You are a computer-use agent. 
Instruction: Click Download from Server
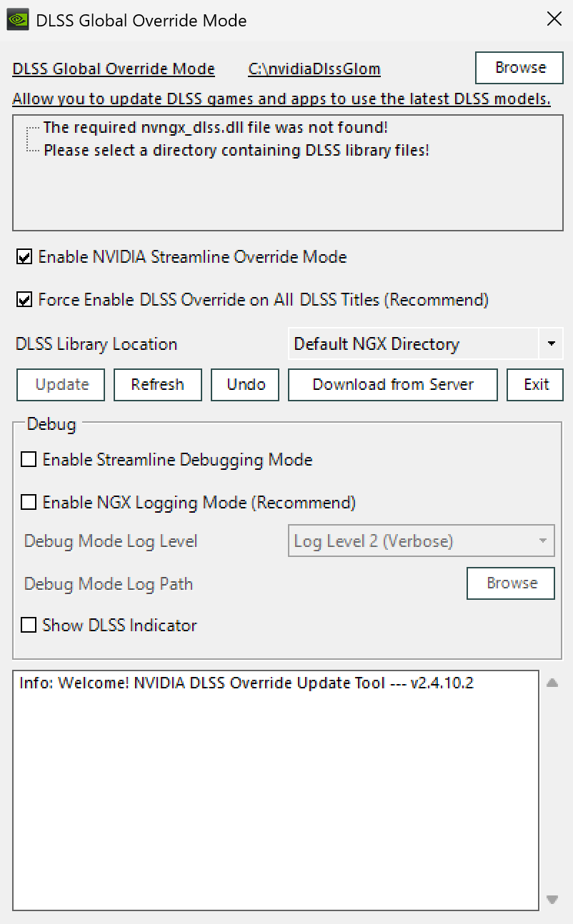click(393, 385)
